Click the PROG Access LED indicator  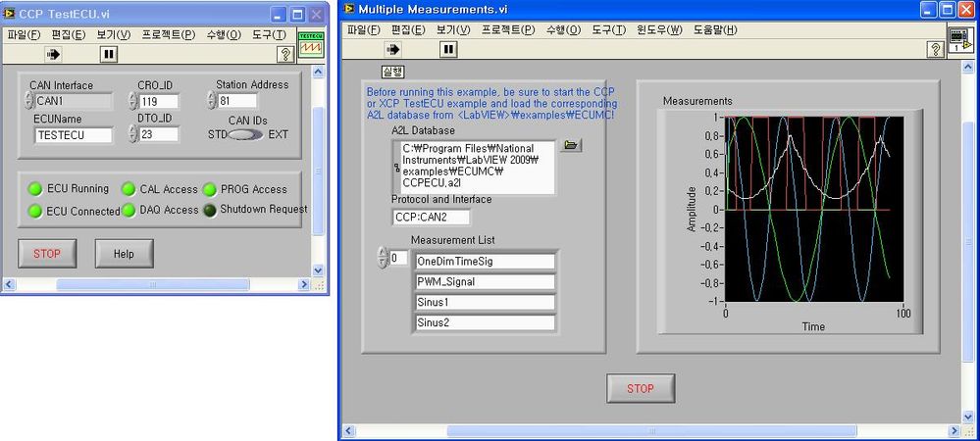point(209,188)
